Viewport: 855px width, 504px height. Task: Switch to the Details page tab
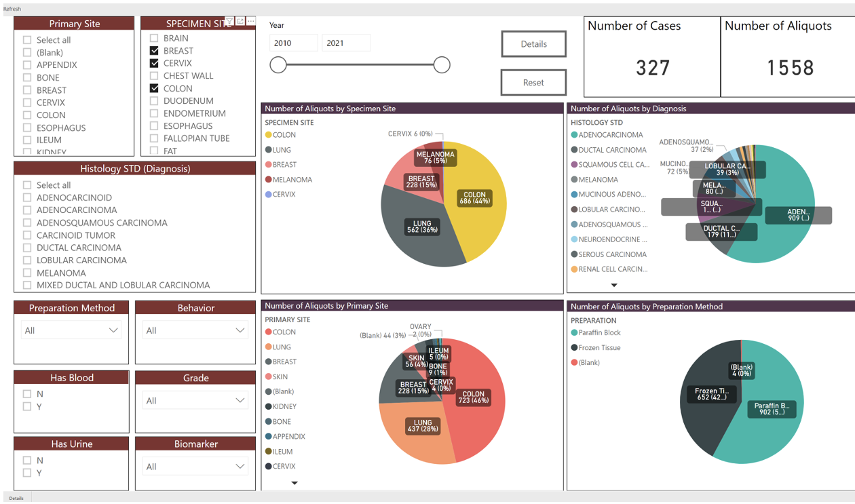click(x=16, y=498)
